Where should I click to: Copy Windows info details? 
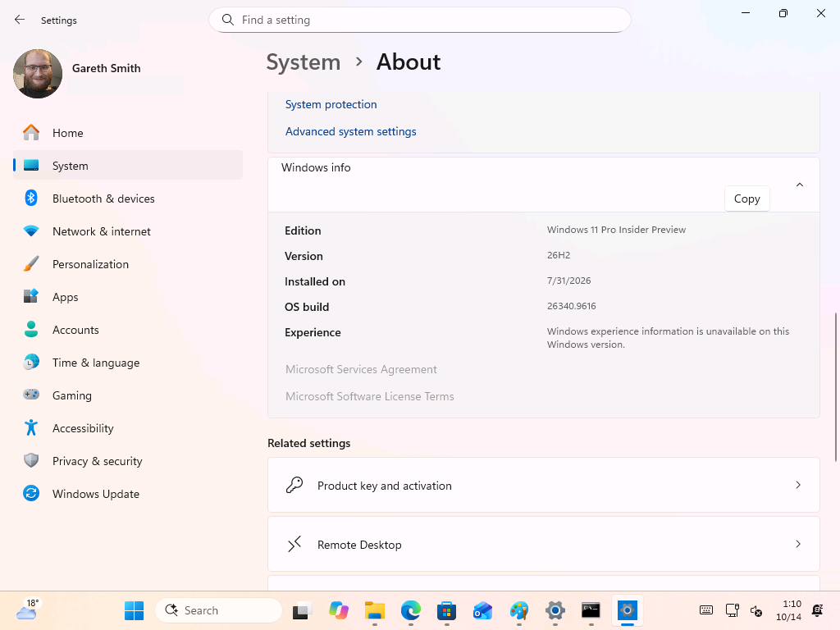coord(746,199)
